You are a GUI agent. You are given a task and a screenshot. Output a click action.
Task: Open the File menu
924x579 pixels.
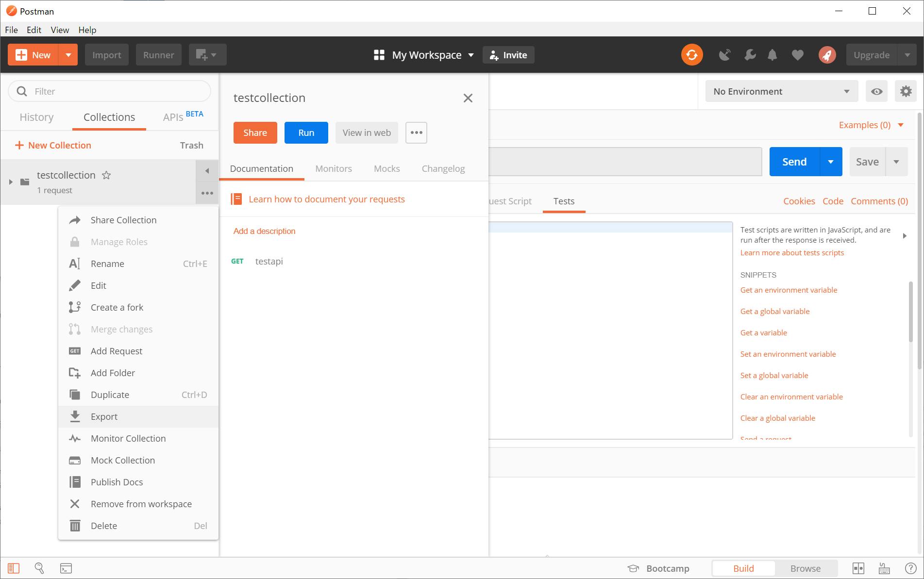[11, 30]
